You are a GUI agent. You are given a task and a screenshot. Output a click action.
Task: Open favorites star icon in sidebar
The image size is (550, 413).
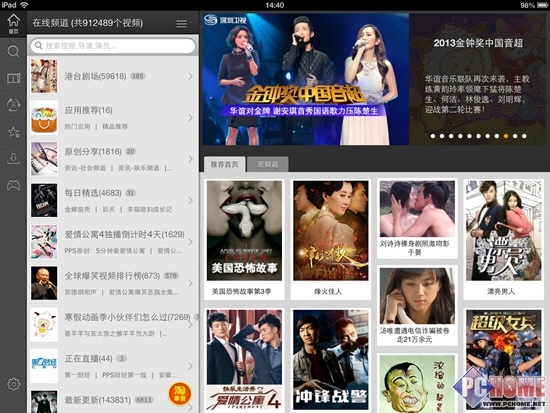pos(13,132)
